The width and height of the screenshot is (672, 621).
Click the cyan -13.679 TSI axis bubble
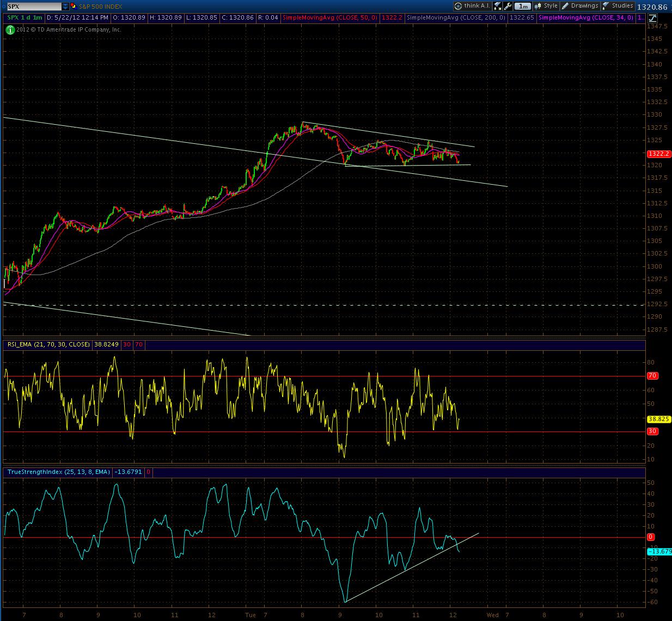659,552
